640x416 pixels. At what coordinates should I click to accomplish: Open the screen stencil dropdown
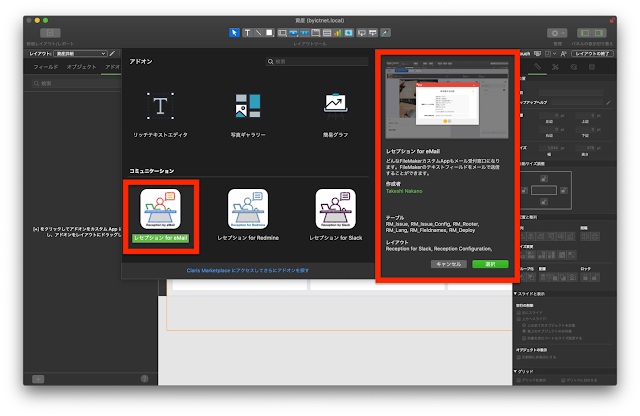tap(550, 53)
